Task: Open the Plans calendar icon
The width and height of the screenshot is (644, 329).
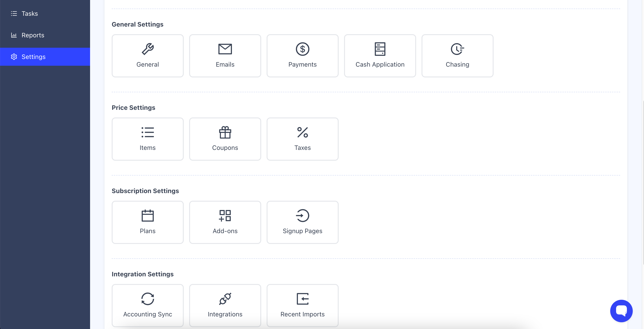Action: click(147, 216)
